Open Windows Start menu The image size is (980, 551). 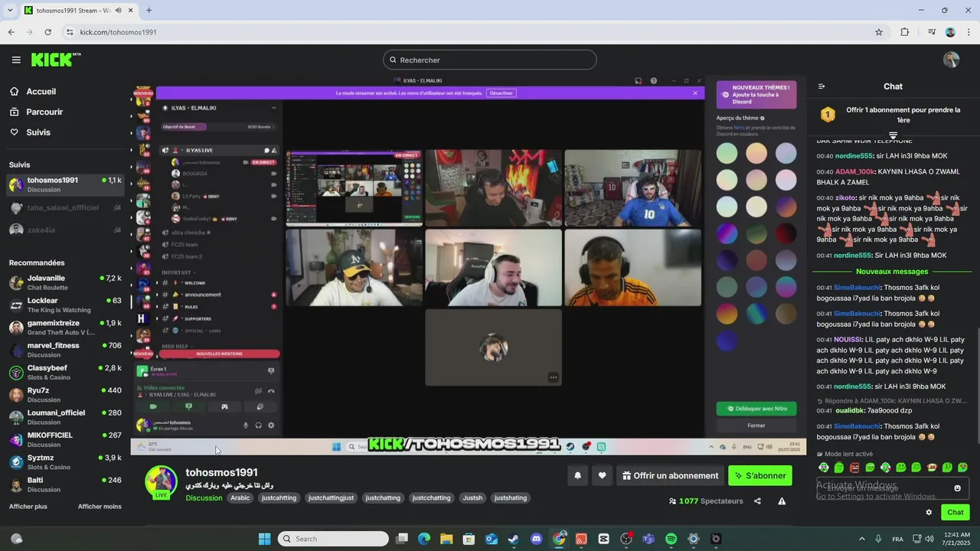(x=264, y=539)
